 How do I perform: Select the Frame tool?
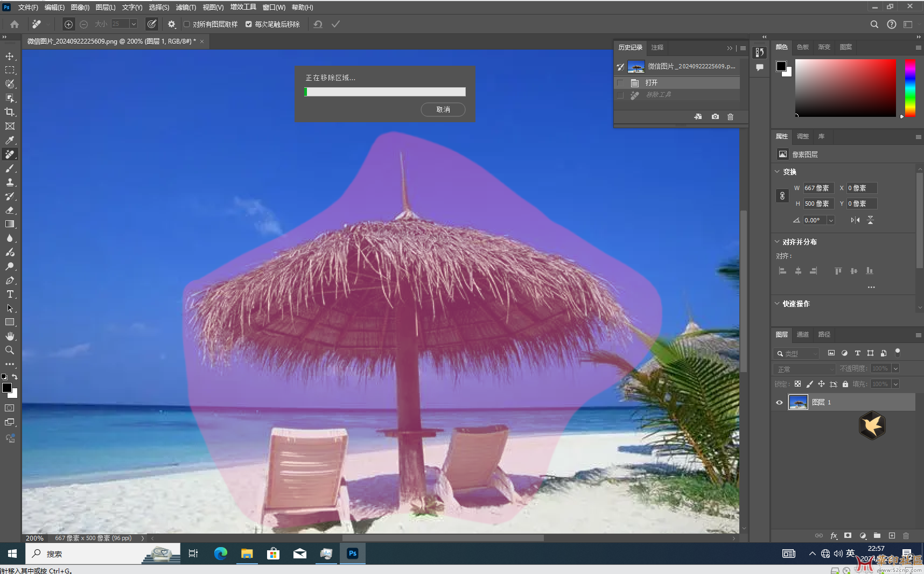point(10,126)
